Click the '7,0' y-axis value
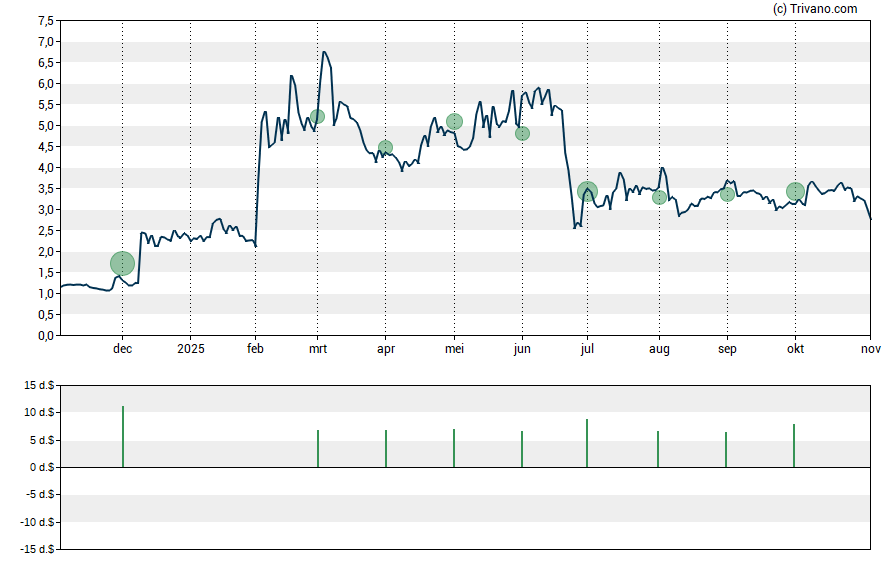This screenshot has height=565, width=888. (x=46, y=42)
